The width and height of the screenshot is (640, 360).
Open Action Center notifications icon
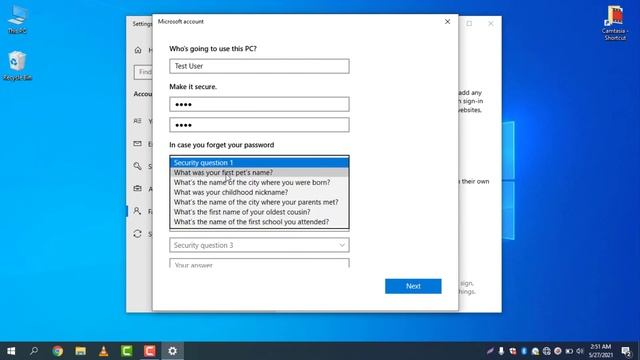(626, 351)
